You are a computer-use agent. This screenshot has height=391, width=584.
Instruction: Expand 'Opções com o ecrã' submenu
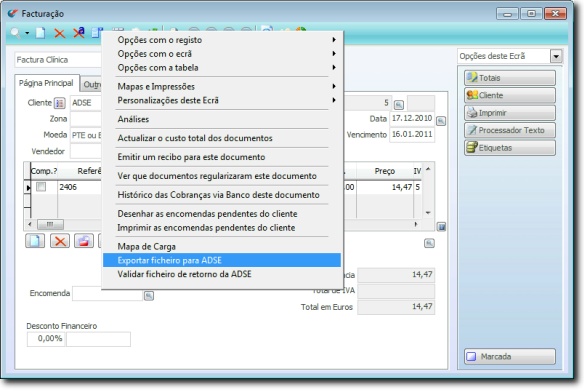click(x=223, y=54)
